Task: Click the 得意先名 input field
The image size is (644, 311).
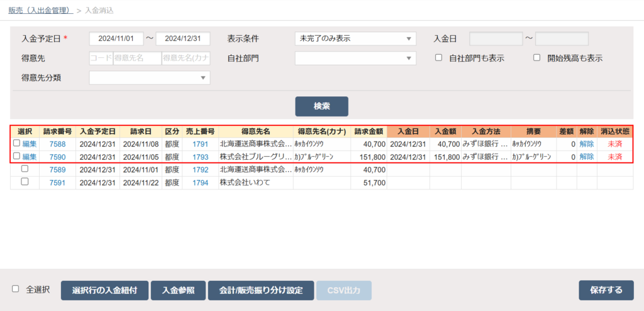Action: point(137,59)
